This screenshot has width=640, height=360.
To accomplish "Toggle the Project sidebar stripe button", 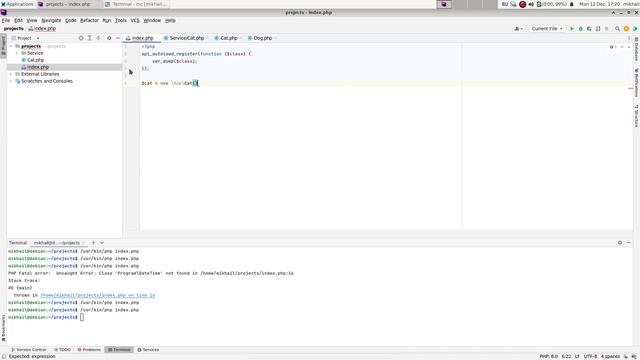I will coord(3,46).
